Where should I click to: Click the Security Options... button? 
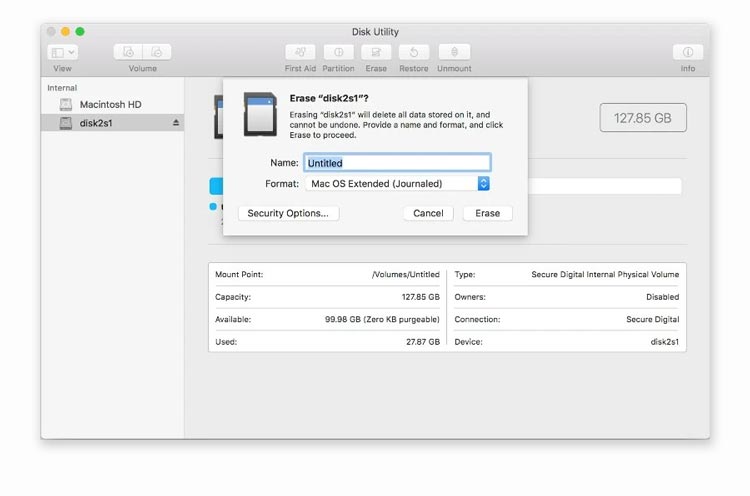coord(288,213)
